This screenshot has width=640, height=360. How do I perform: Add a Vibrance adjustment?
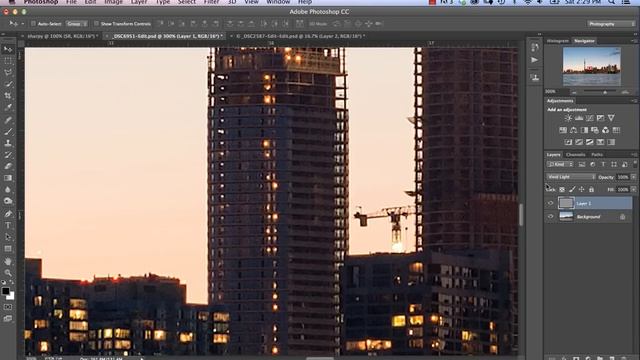(611, 118)
